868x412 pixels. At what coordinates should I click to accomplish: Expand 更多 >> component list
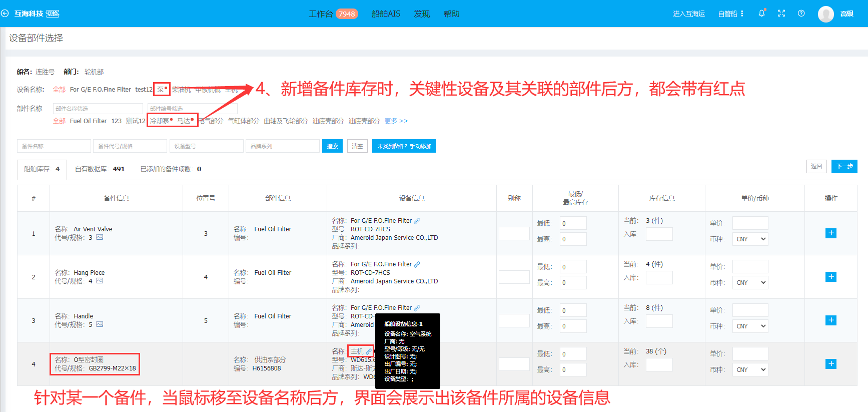(396, 121)
